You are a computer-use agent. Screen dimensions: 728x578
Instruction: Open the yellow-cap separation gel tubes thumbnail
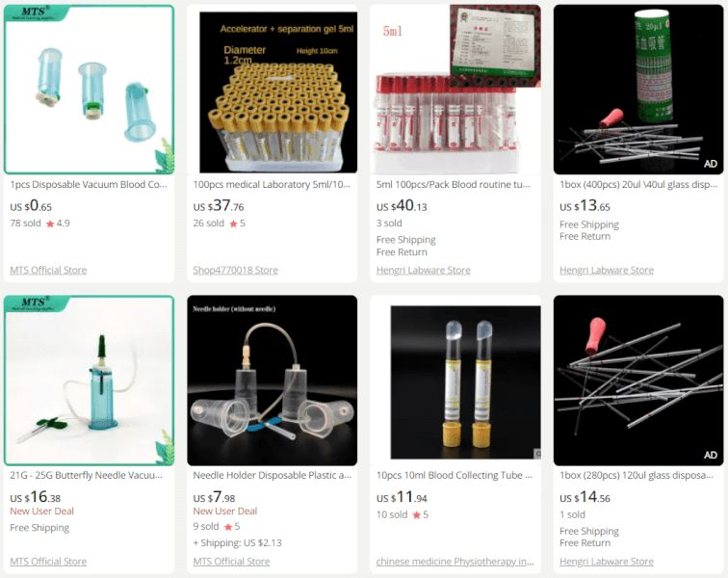coord(273,90)
